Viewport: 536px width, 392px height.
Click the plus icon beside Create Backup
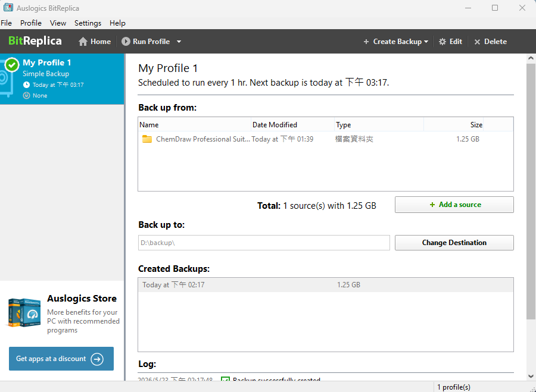366,42
